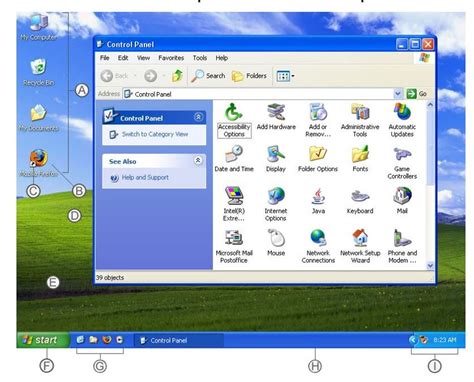
Task: Click Switch to Category View link
Action: pos(155,134)
